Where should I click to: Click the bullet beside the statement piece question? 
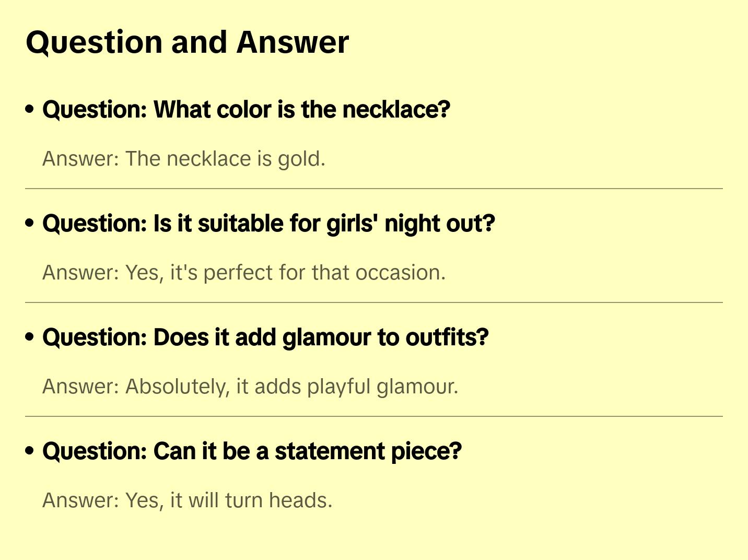[30, 451]
